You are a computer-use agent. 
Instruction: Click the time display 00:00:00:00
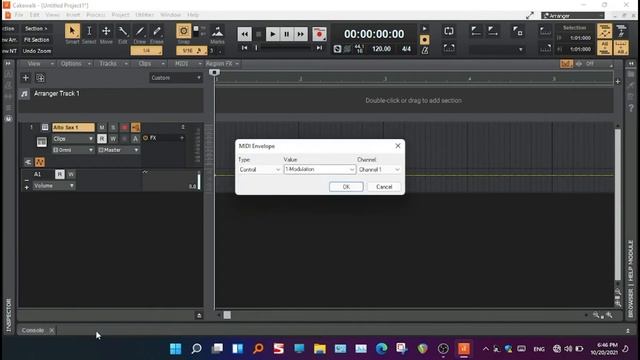[x=374, y=34]
